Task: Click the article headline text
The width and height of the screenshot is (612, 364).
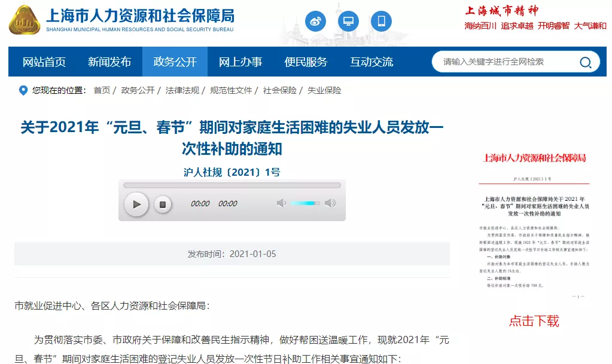Action: click(x=232, y=137)
